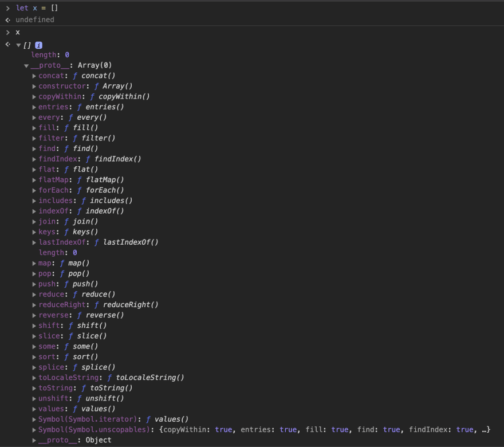Expand the copyWithin function entry
504x447 pixels.
34,97
